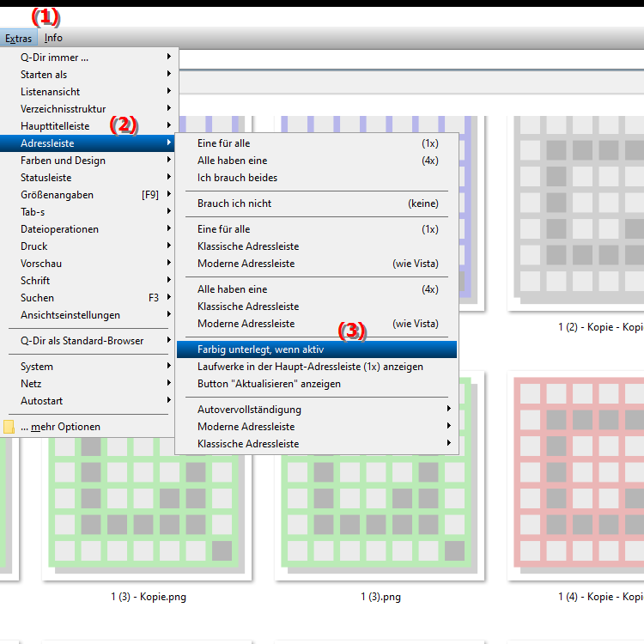
Task: Open the 'Starten als' submenu
Action: pyautogui.click(x=88, y=75)
